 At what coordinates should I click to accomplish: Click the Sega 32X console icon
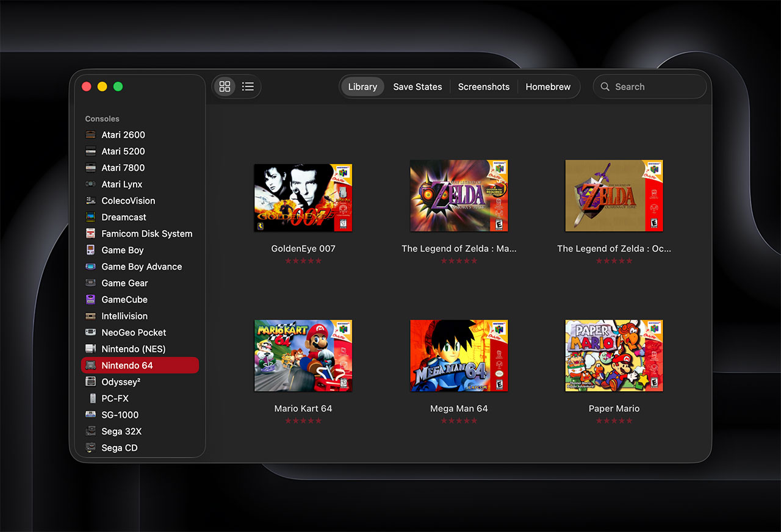pos(90,431)
